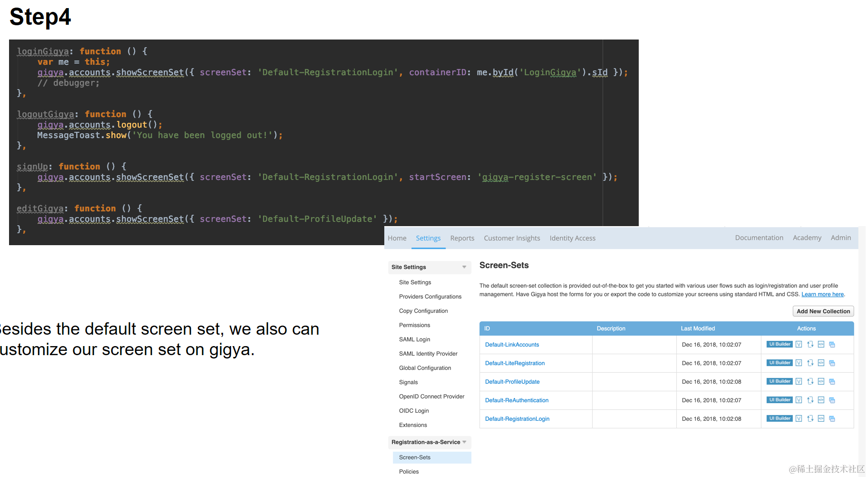The width and height of the screenshot is (868, 477).
Task: Open the Identity Access tab
Action: click(x=573, y=238)
